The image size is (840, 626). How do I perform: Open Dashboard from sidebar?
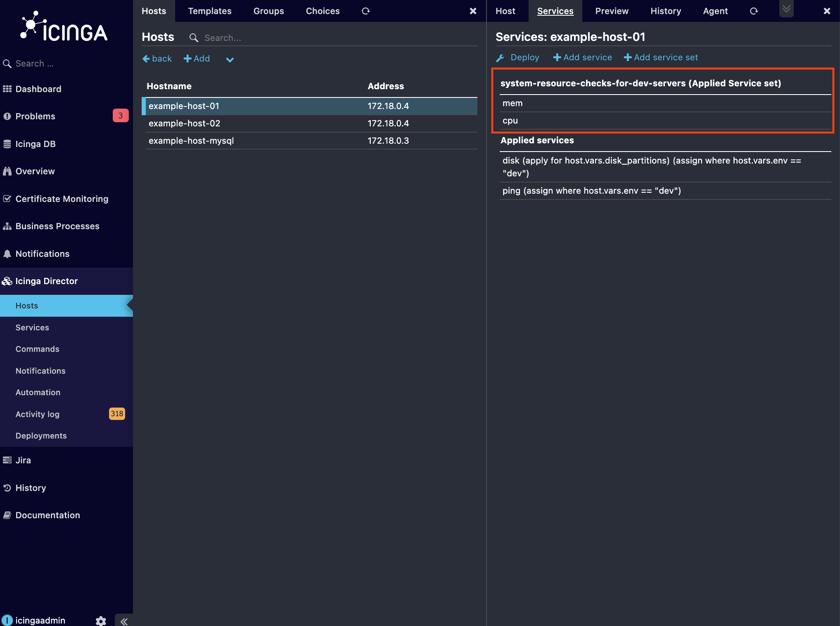[38, 89]
